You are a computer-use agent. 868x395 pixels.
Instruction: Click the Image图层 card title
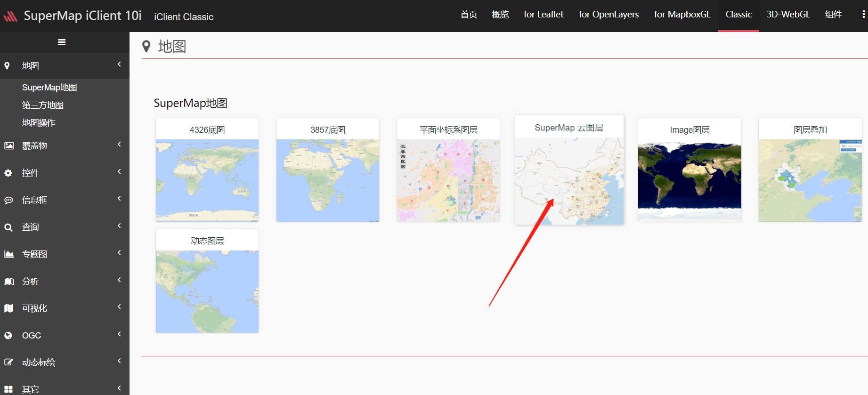point(690,130)
